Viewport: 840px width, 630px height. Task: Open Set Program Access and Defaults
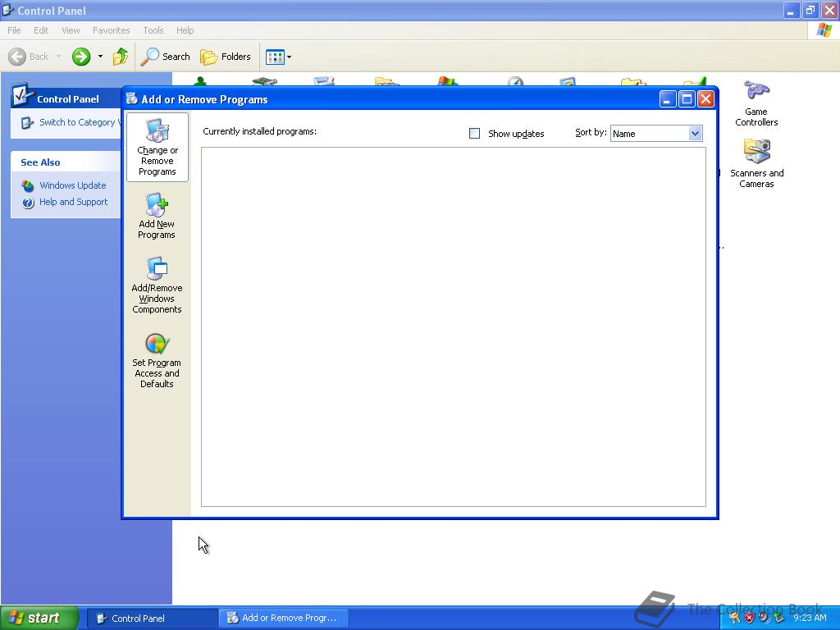point(157,360)
